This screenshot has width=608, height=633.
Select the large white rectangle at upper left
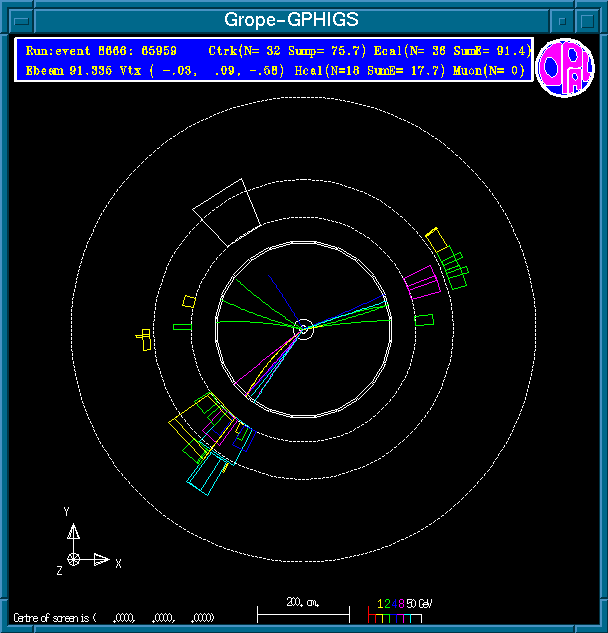[227, 213]
